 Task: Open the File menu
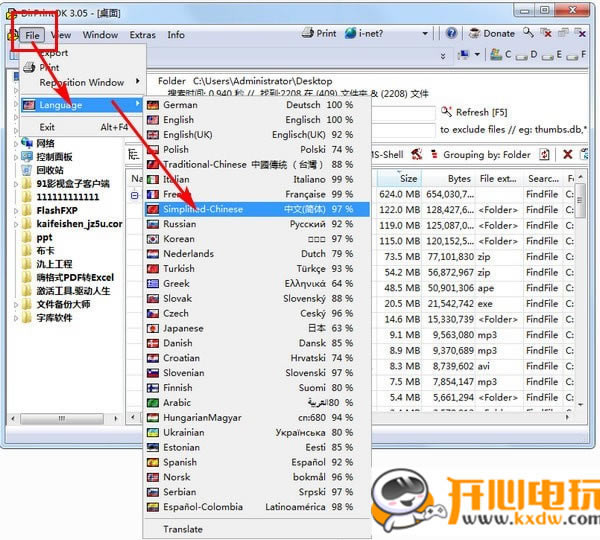pyautogui.click(x=32, y=35)
